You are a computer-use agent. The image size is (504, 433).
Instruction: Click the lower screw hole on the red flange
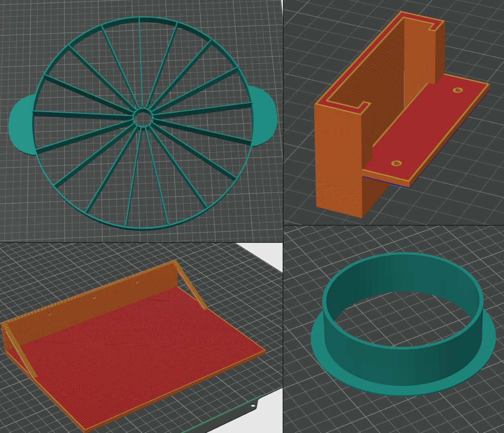pyautogui.click(x=396, y=163)
